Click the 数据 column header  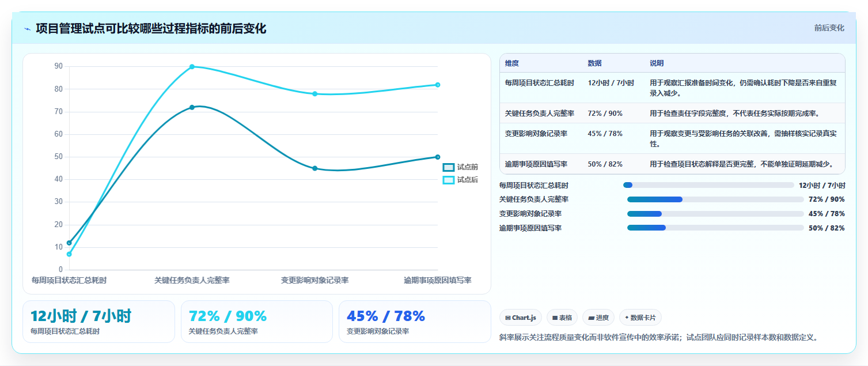point(594,63)
